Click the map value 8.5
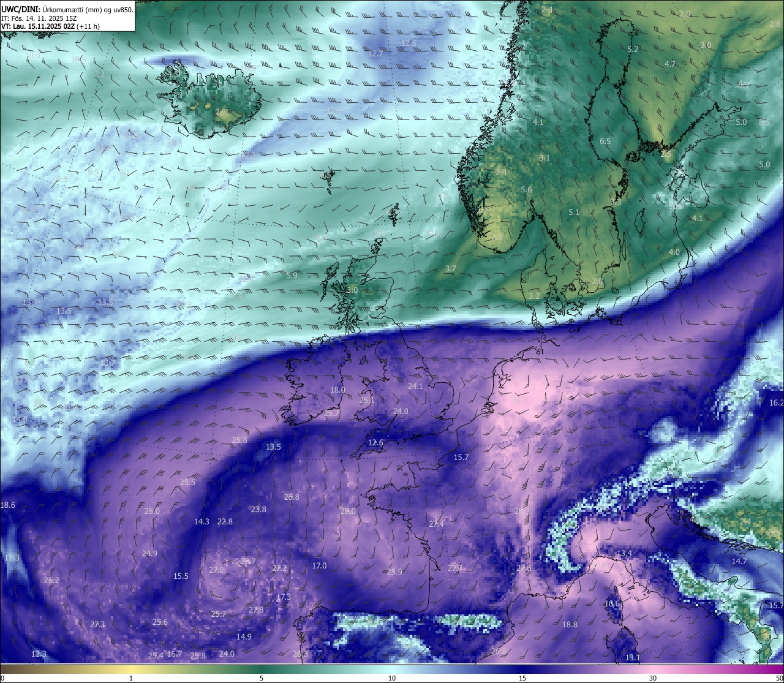The image size is (784, 683). [764, 123]
